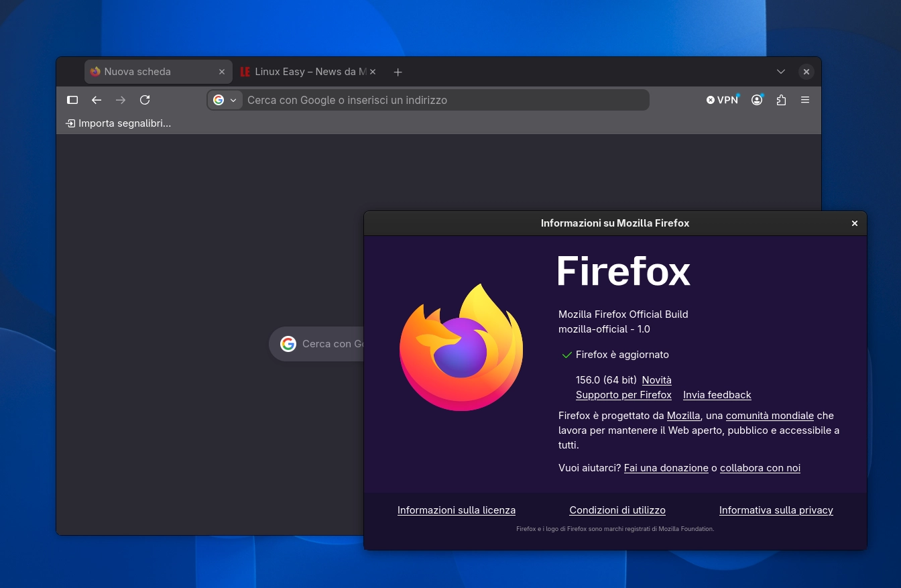Open the VPN button in toolbar
This screenshot has height=588, width=901.
tap(723, 100)
